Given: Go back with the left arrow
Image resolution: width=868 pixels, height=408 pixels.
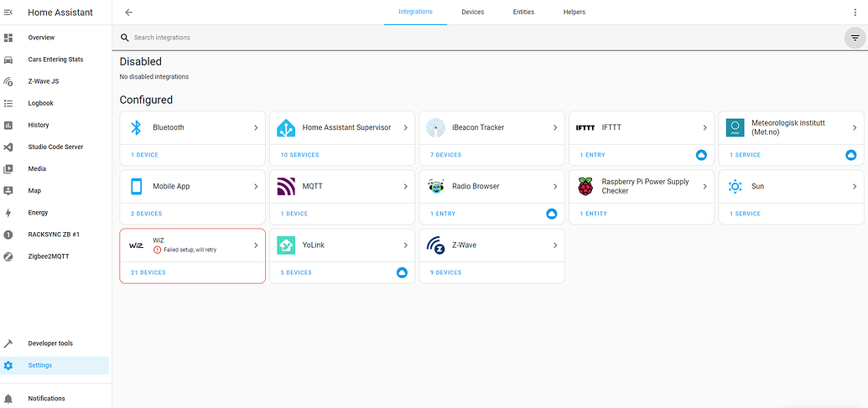Looking at the screenshot, I should (129, 13).
